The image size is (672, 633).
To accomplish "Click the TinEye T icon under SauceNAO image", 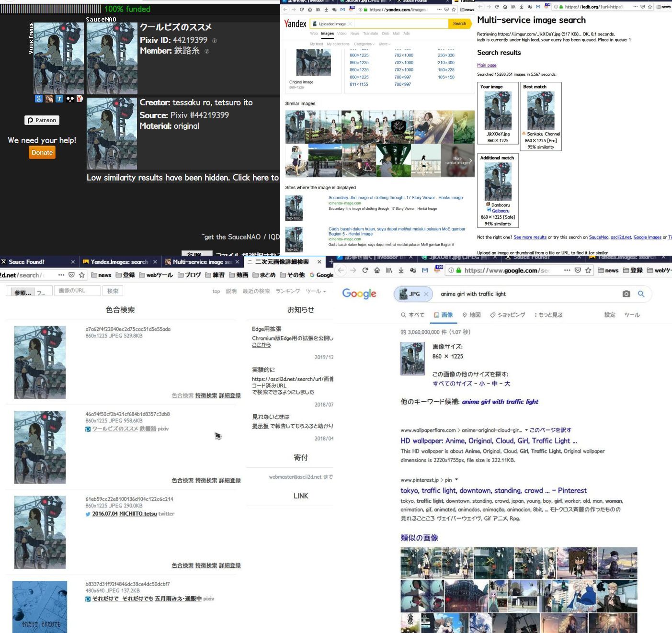I will click(x=59, y=99).
